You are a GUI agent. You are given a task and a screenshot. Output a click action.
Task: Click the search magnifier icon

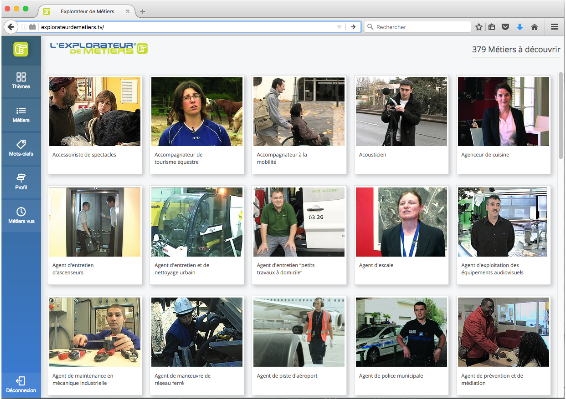(x=370, y=27)
